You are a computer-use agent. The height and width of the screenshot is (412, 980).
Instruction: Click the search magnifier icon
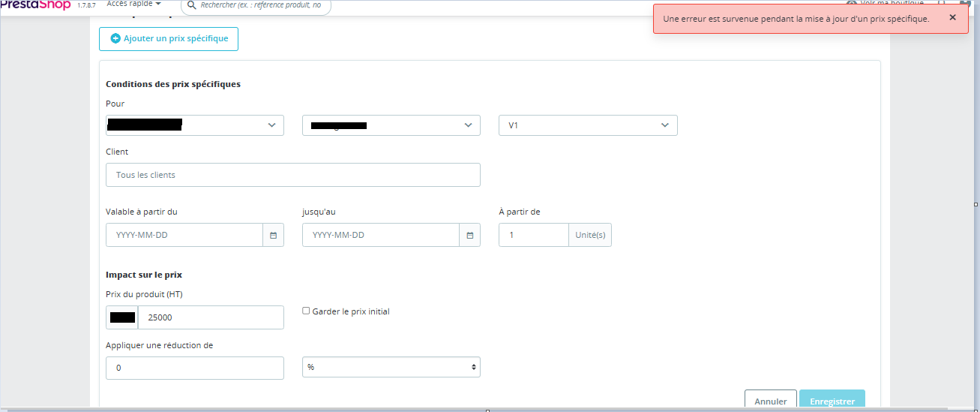[191, 5]
